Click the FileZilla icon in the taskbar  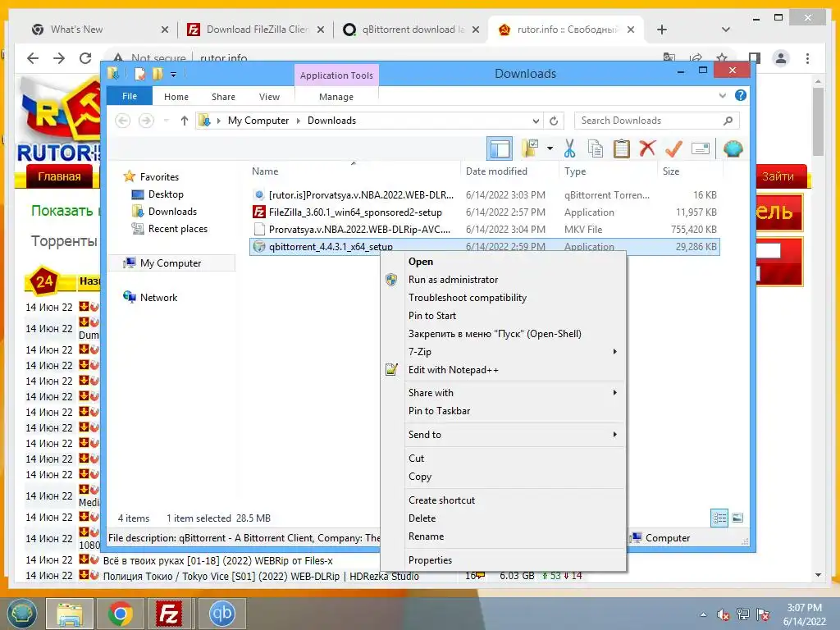(x=169, y=614)
